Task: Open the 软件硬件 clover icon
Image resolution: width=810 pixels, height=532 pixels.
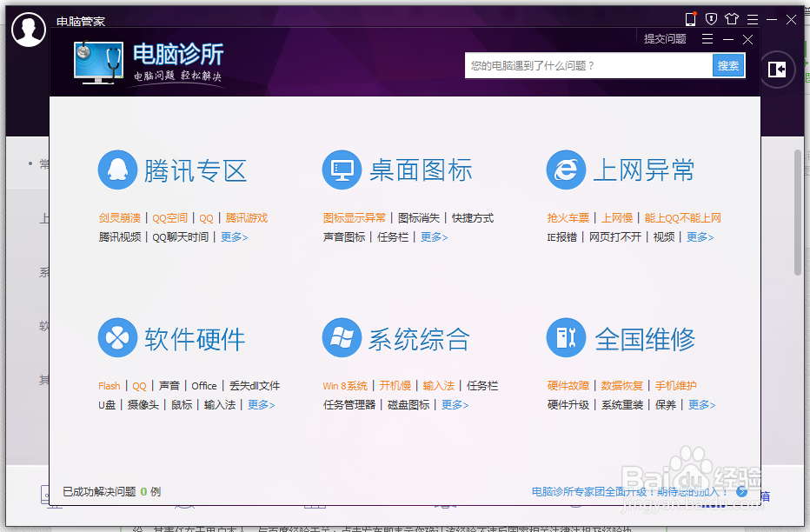Action: coord(118,338)
